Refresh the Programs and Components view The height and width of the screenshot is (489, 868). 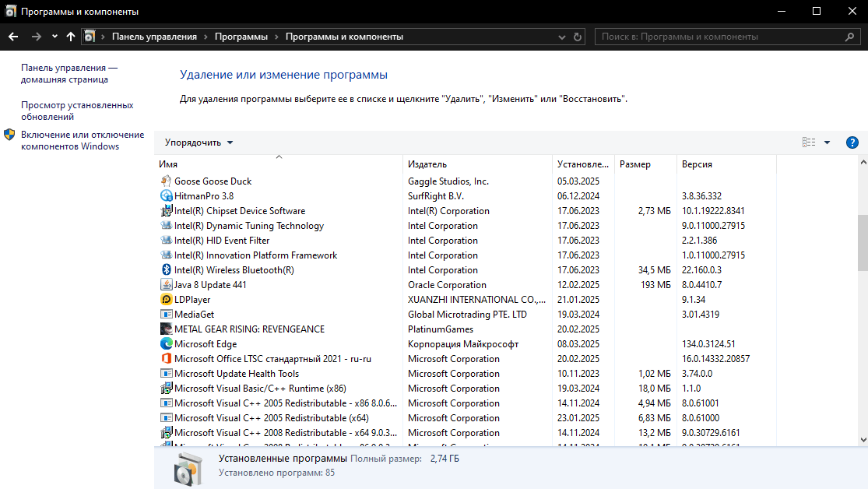pyautogui.click(x=578, y=37)
